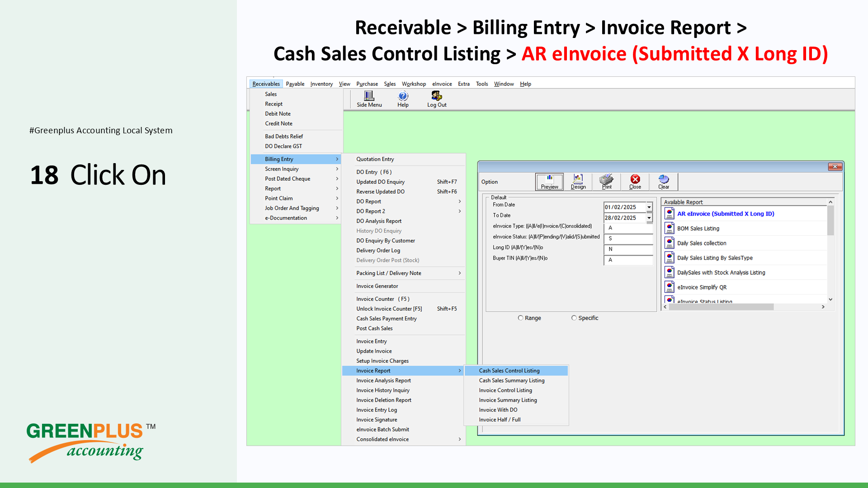Viewport: 868px width, 488px height.
Task: Expand the Point Claim submenu
Action: coord(296,198)
